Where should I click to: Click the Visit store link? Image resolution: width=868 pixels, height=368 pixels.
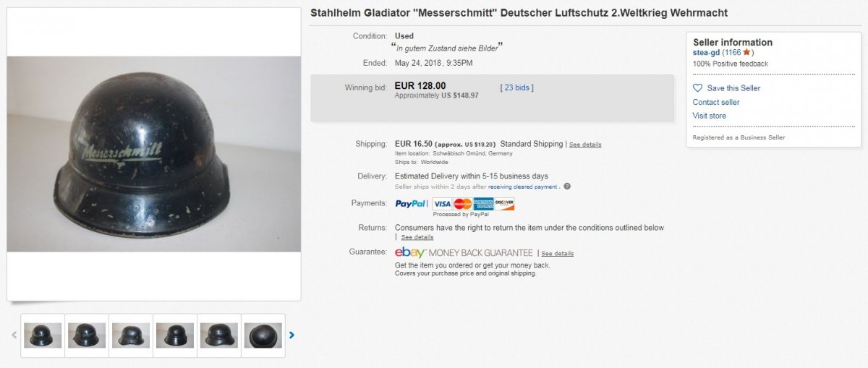pyautogui.click(x=710, y=116)
